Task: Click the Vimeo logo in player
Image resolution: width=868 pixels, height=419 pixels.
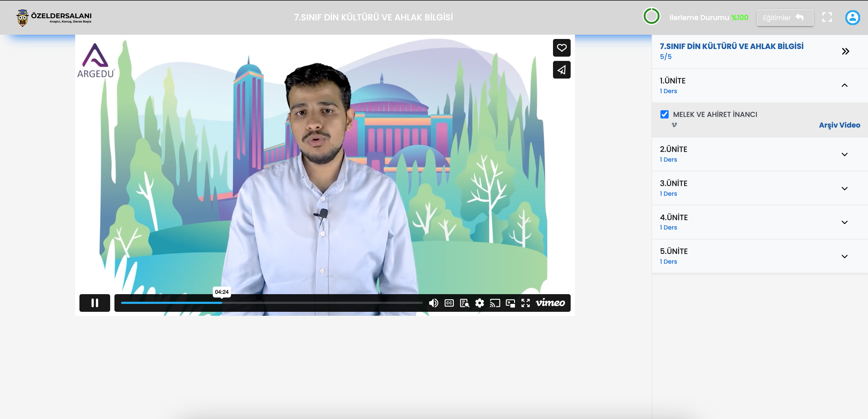Action: point(550,303)
